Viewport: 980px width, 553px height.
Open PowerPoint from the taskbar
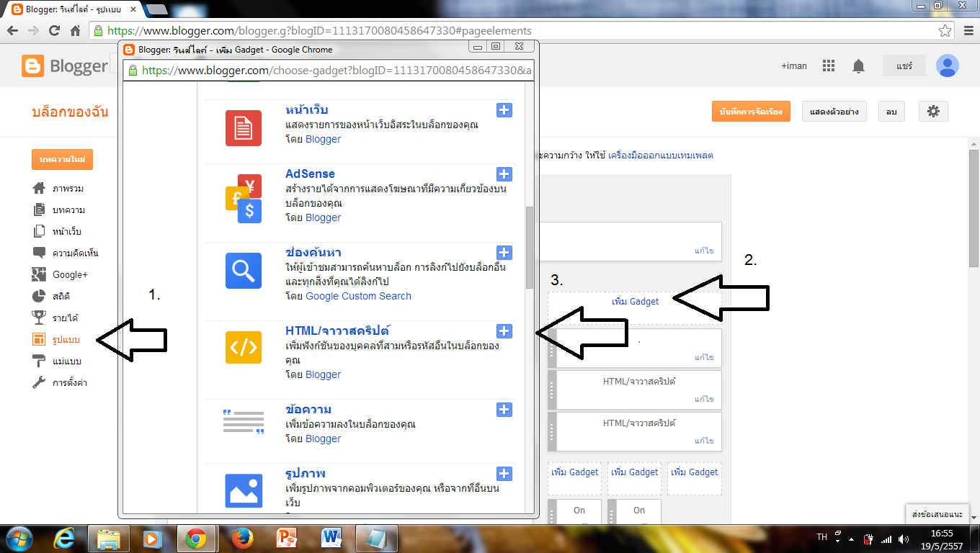(x=288, y=538)
